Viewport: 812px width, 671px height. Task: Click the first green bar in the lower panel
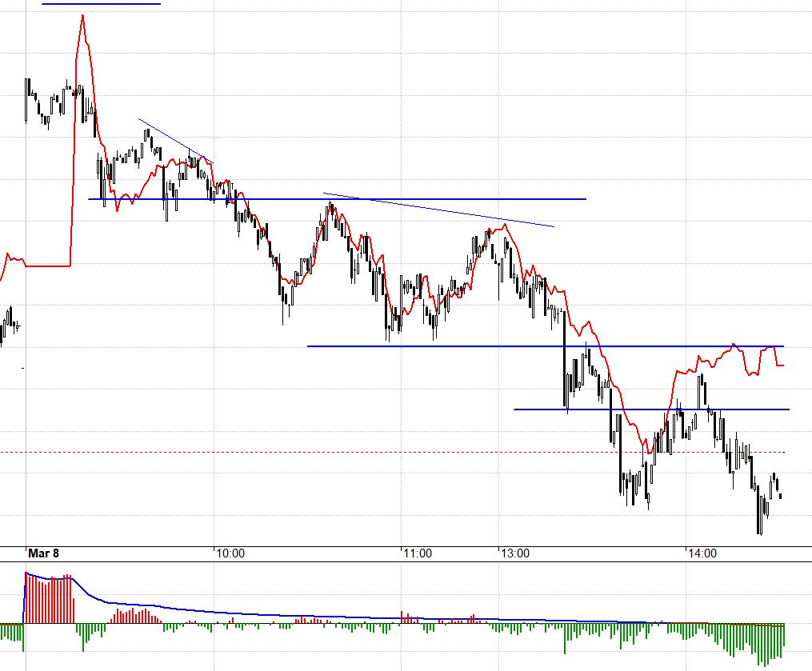(x=25, y=637)
